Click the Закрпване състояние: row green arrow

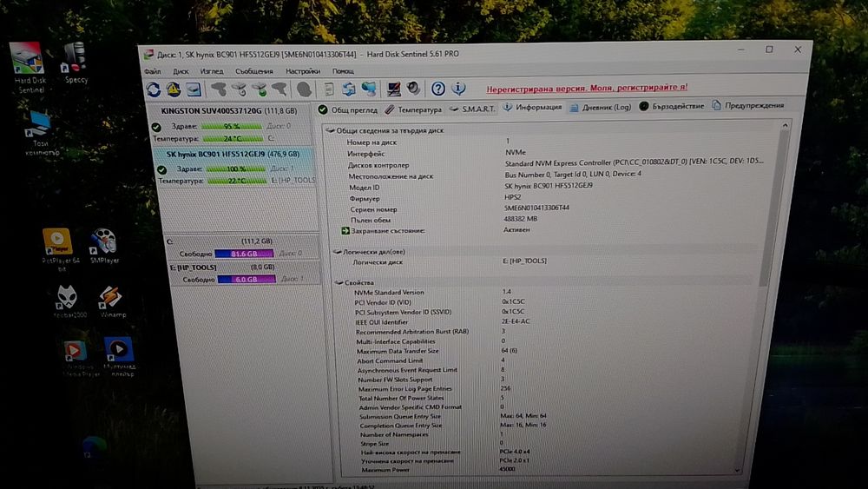[x=345, y=230]
